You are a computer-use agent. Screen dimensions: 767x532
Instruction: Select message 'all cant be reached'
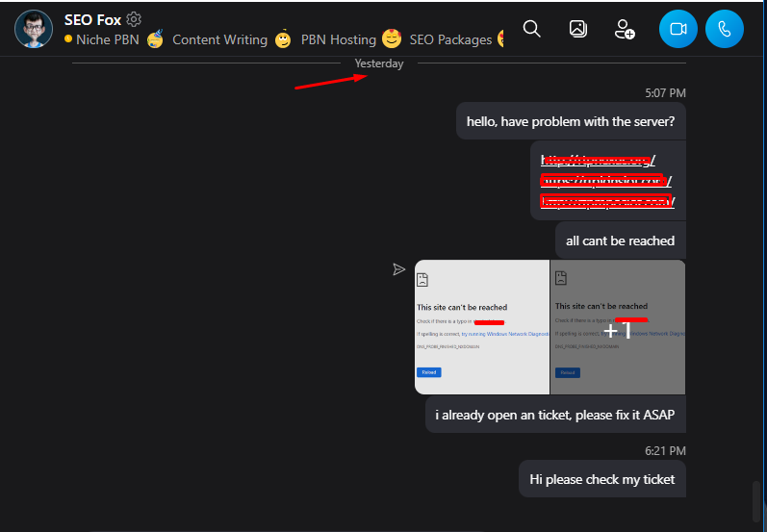click(621, 241)
